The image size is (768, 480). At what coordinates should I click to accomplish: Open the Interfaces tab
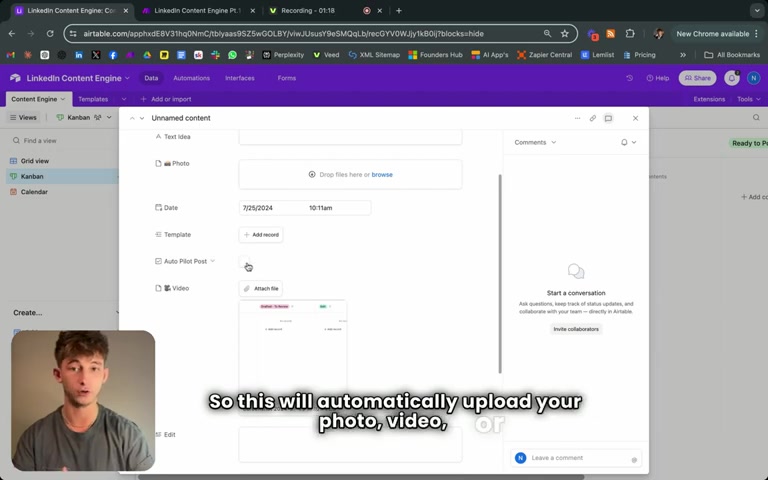tap(240, 78)
